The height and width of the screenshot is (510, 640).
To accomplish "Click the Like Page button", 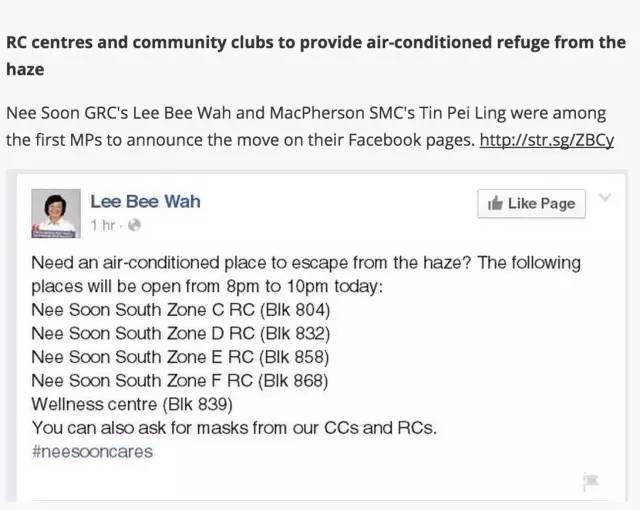I will 531,204.
